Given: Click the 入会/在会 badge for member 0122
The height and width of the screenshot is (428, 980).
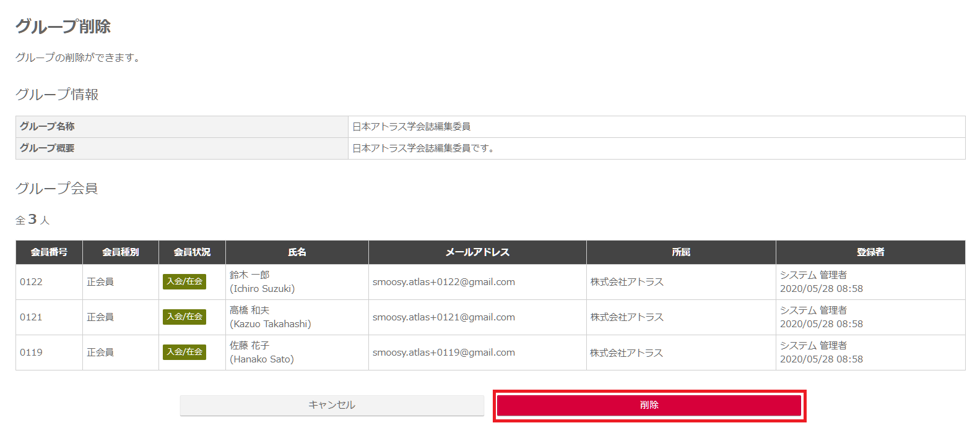Looking at the screenshot, I should [184, 281].
